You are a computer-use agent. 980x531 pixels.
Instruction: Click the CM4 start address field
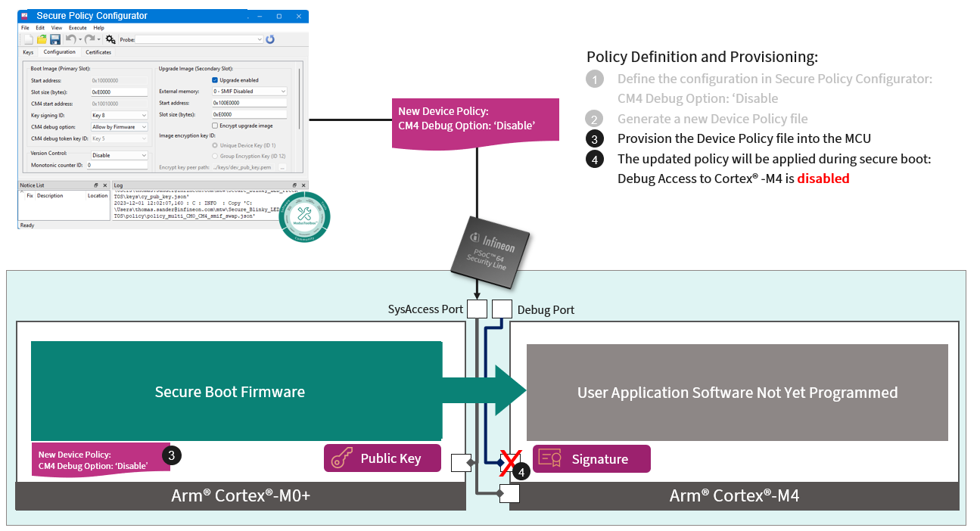pyautogui.click(x=119, y=104)
